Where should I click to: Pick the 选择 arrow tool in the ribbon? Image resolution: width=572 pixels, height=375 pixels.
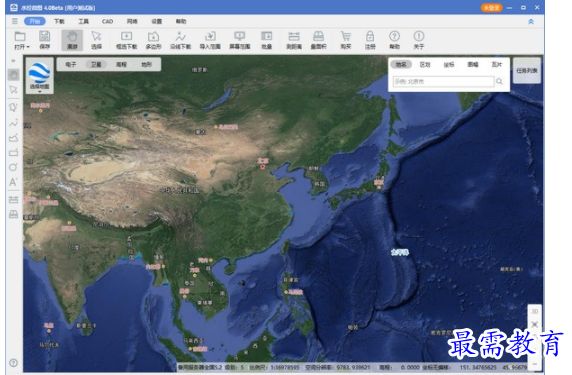coord(96,40)
